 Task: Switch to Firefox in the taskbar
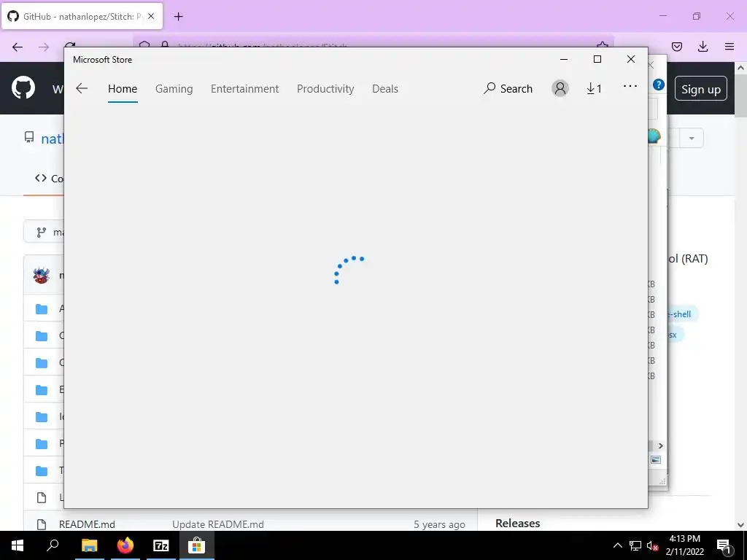tap(125, 545)
